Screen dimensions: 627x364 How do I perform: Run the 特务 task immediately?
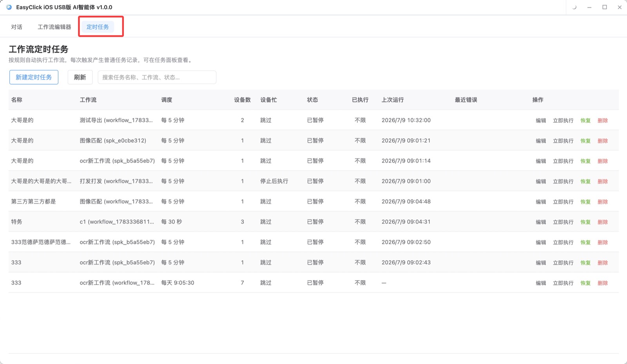(563, 222)
